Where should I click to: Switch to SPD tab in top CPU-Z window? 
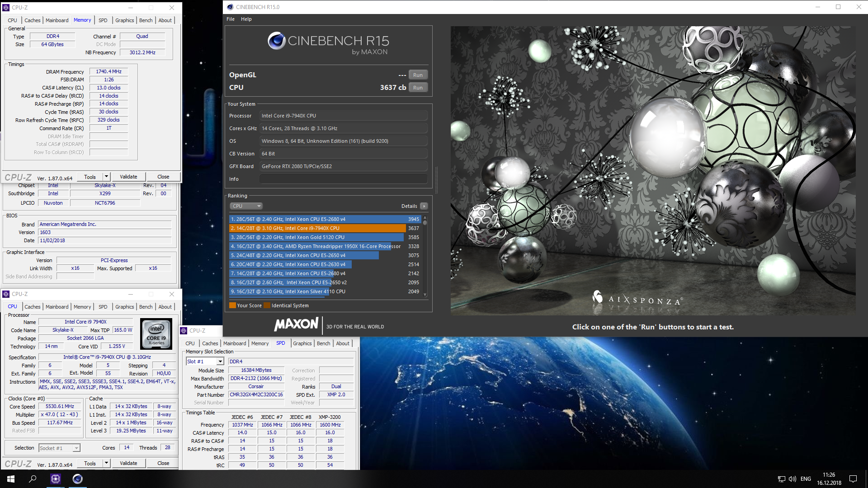pos(103,20)
